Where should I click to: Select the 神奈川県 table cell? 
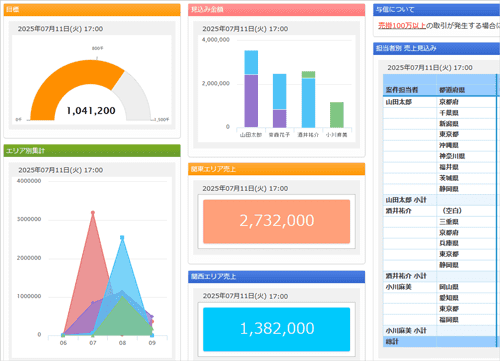tap(466, 156)
